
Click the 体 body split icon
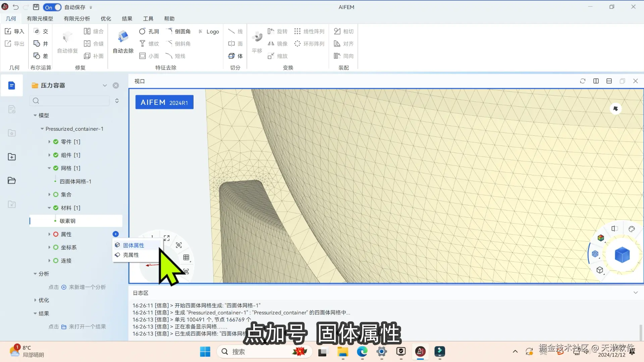coord(232,56)
